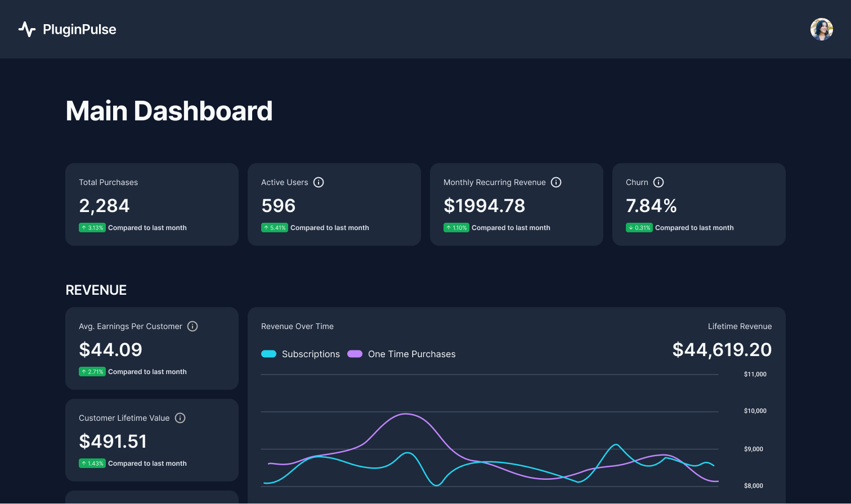The height and width of the screenshot is (504, 851).
Task: Click the cyan line's highest peak
Action: click(616, 445)
